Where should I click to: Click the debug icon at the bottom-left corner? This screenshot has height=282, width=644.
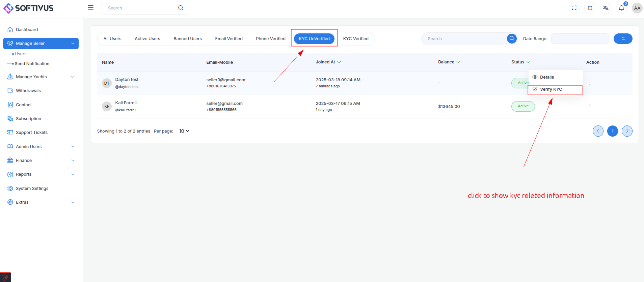(5, 277)
